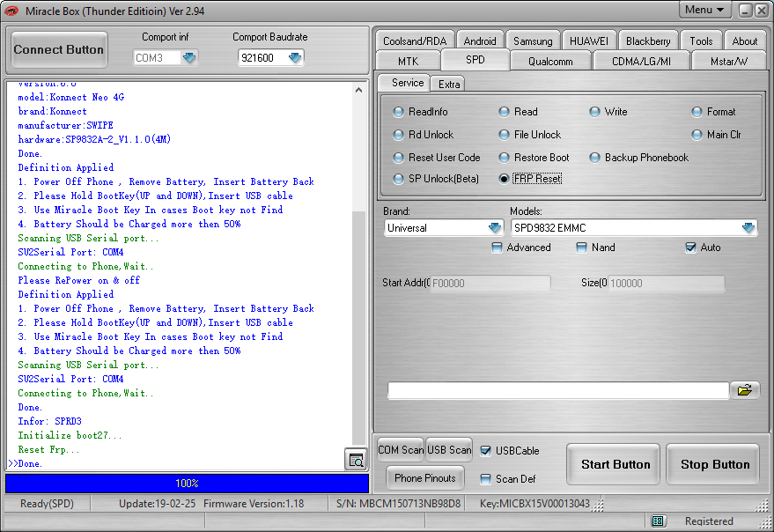Click the Miracle Box logo in title bar
The image size is (774, 532).
point(11,11)
